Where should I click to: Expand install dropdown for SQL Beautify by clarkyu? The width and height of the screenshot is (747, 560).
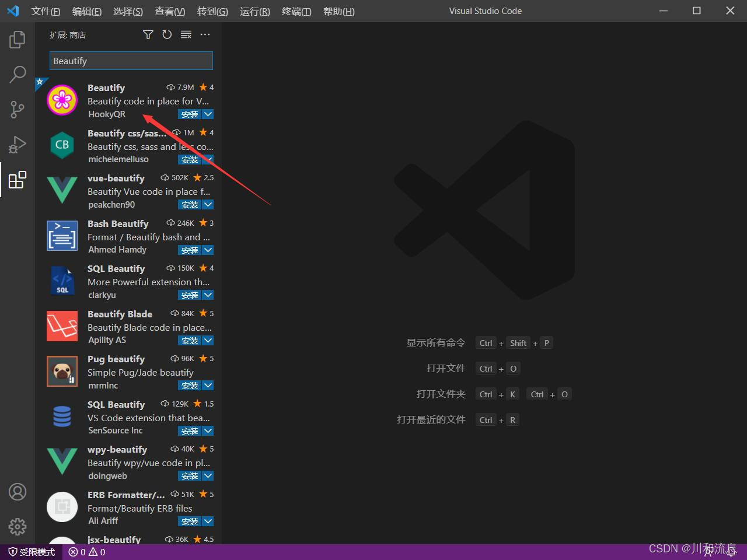208,295
